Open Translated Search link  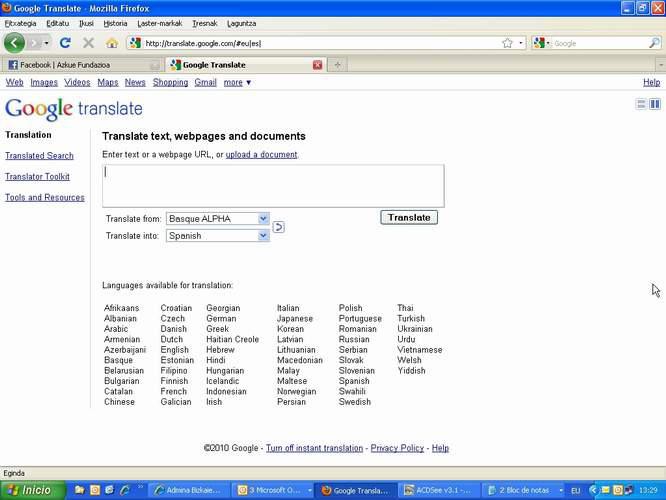pos(40,156)
